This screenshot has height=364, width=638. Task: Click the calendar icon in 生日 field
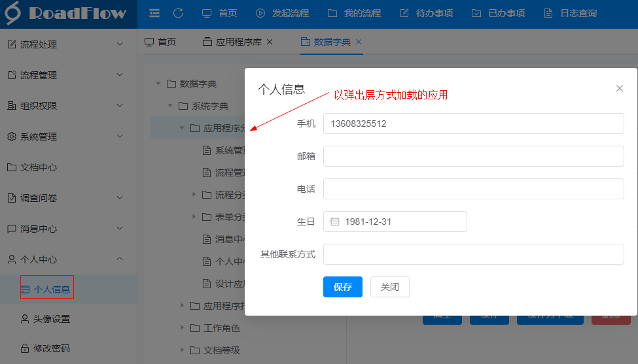pyautogui.click(x=335, y=222)
